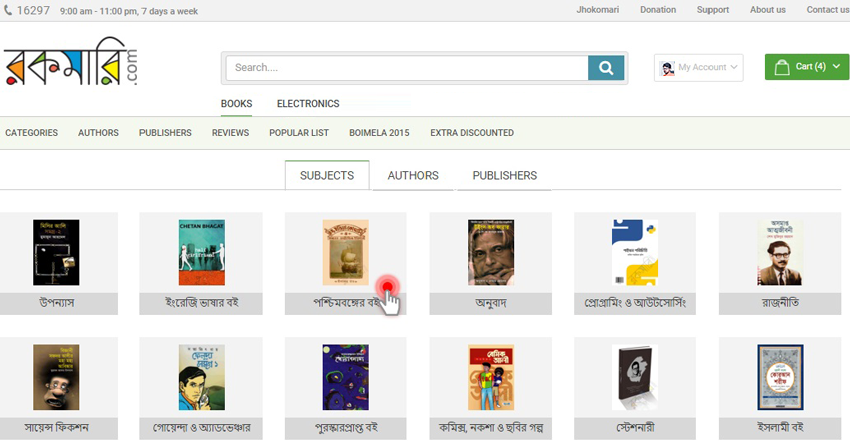This screenshot has width=850, height=441.
Task: Open the রাজনীতি subject book cover
Action: (x=780, y=253)
